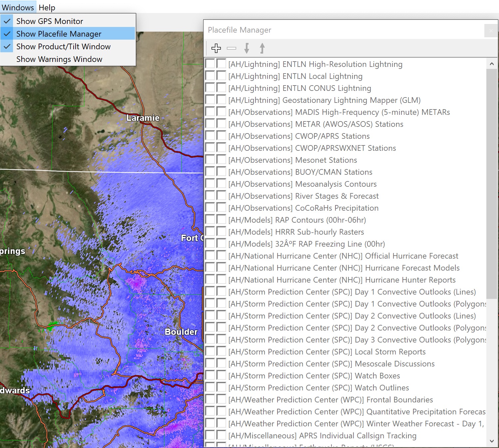
Task: Toggle Show Placefile Manager menu entry
Action: click(x=68, y=34)
